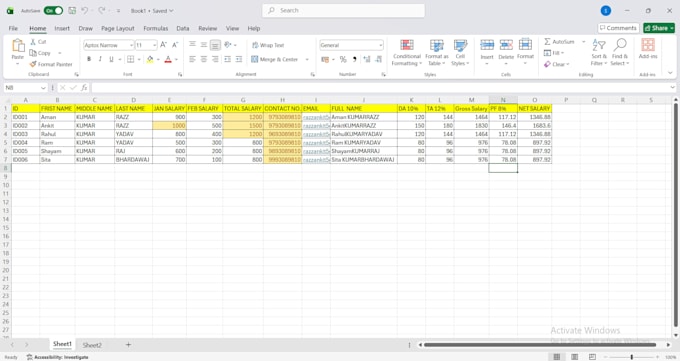
Task: Adjust the zoom slider in status bar
Action: (x=632, y=357)
